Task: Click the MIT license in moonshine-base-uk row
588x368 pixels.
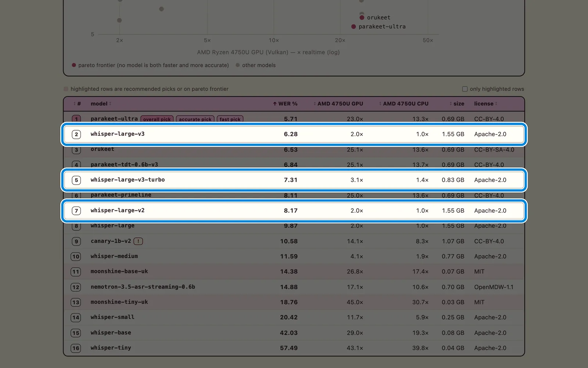Action: point(479,272)
